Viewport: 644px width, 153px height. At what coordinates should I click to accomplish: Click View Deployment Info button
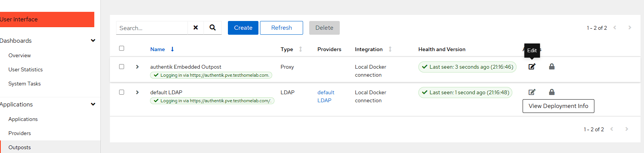point(558,106)
